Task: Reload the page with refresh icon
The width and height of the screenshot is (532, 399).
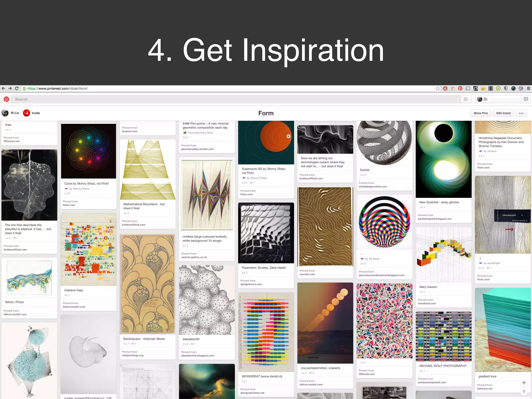Action: click(x=17, y=89)
